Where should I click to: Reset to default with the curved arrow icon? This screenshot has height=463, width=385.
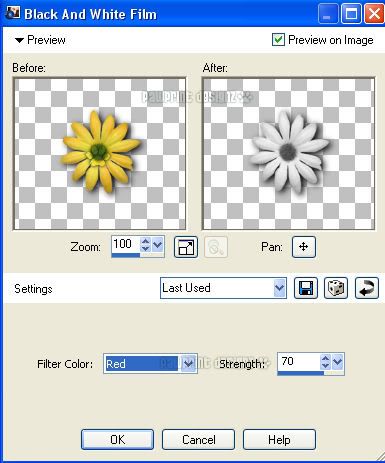tap(367, 288)
